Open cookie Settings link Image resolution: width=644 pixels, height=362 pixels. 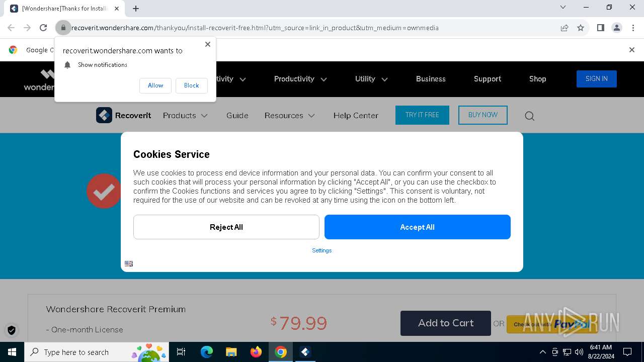tap(322, 250)
